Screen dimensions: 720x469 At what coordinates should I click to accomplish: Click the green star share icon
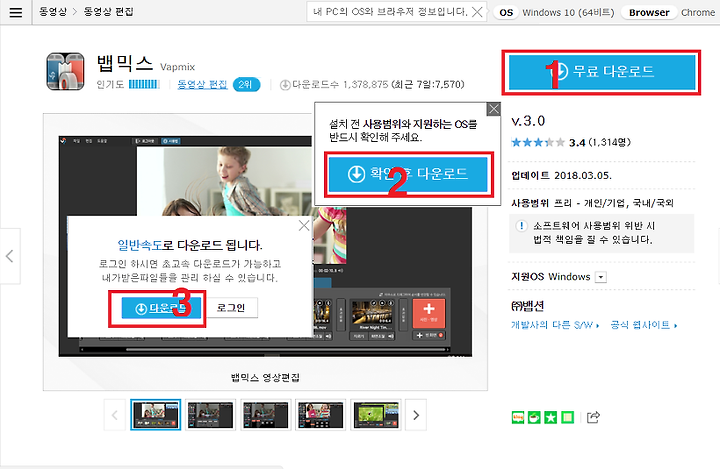[x=551, y=418]
